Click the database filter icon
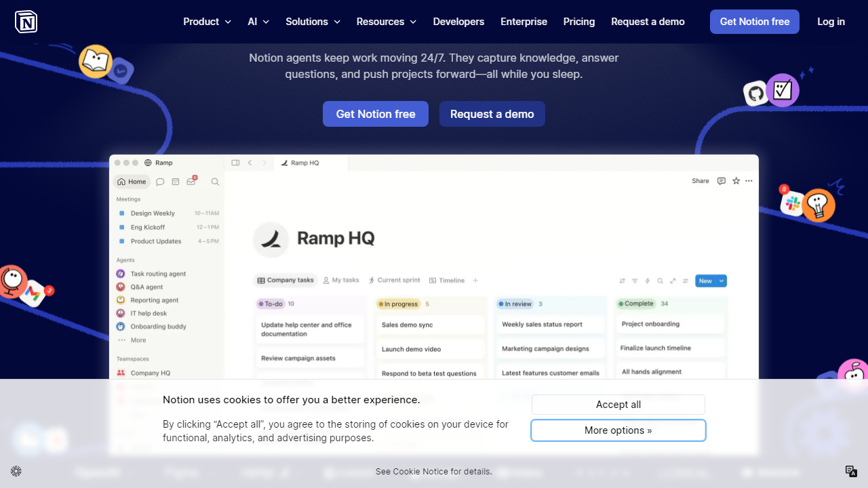This screenshot has width=868, height=488. pyautogui.click(x=635, y=281)
